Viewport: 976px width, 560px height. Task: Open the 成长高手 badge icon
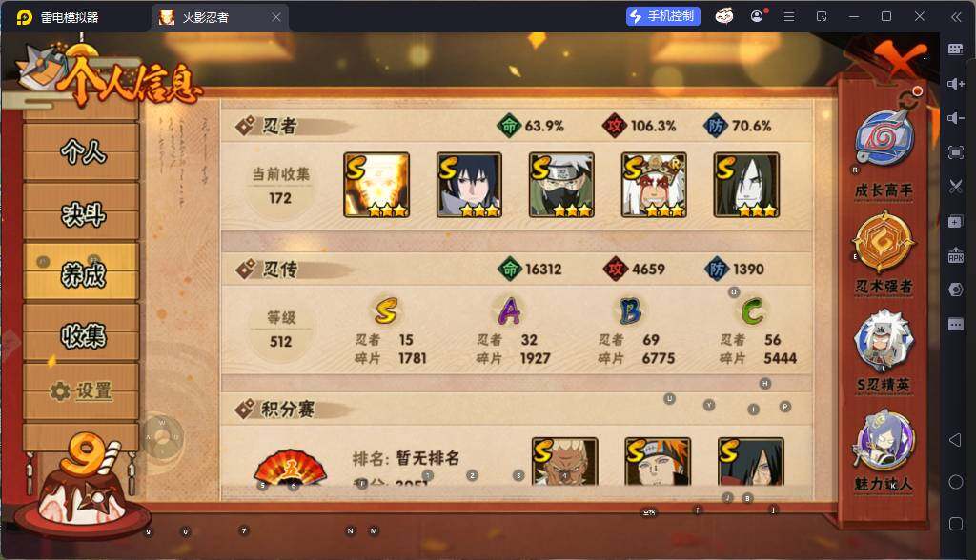coord(884,139)
